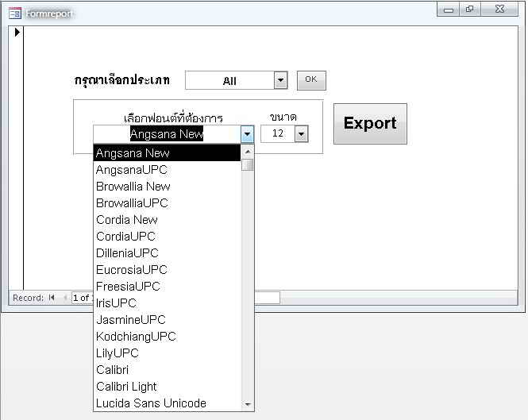Viewport: 528px width, 420px height.
Task: Click the font size field showing 12
Action: tap(278, 133)
